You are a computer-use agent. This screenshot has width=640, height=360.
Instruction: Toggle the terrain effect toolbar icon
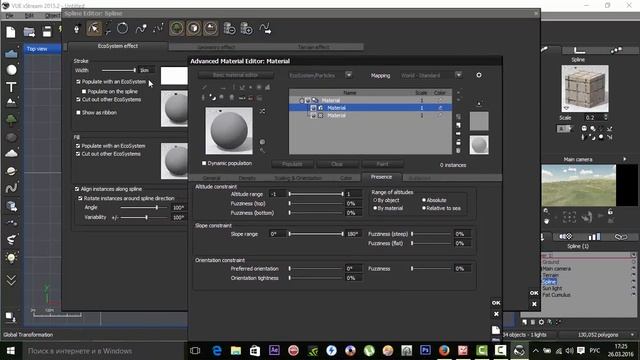(x=211, y=28)
